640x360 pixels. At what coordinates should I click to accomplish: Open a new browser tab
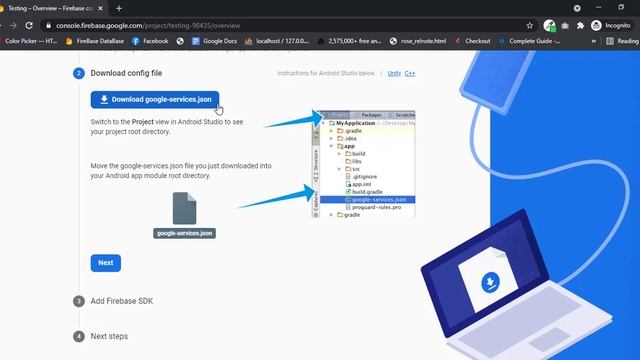click(x=119, y=8)
